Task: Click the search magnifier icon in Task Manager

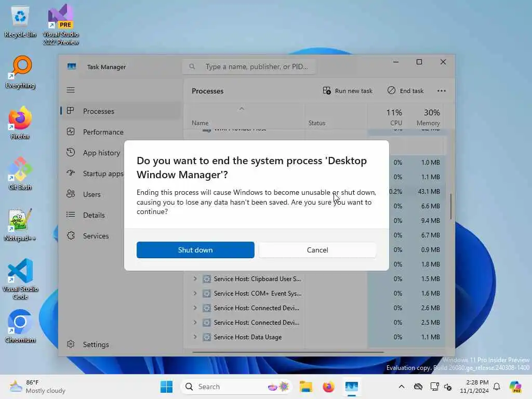Action: click(192, 66)
